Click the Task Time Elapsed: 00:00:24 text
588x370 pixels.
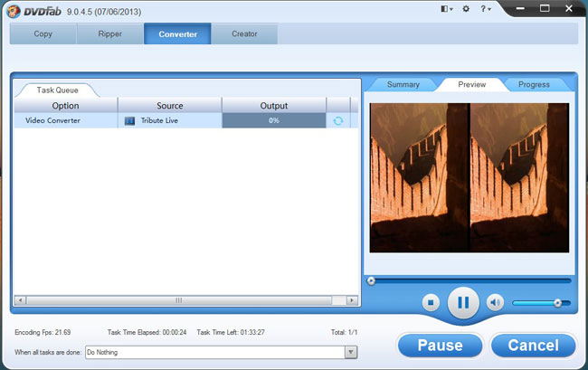click(147, 332)
